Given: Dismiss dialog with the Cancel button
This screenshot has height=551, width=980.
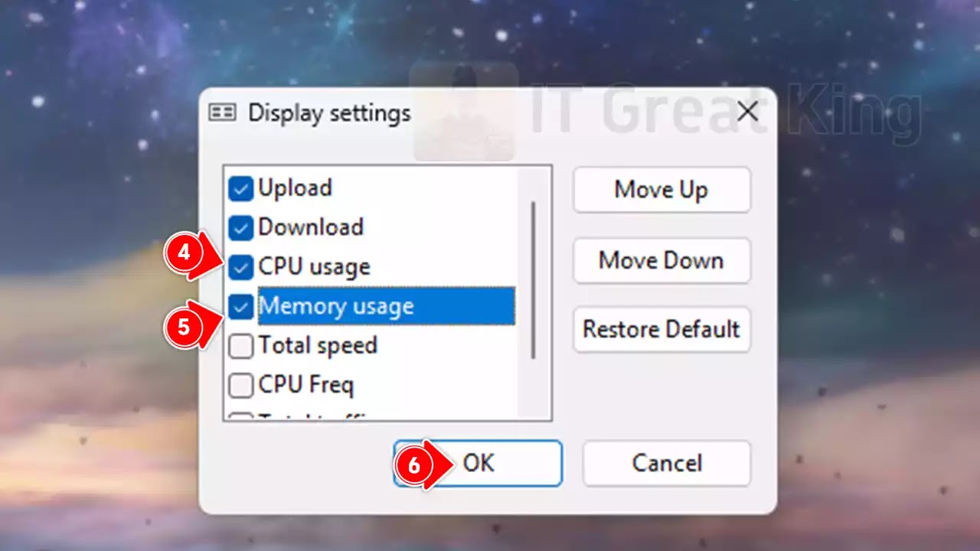Looking at the screenshot, I should coord(667,463).
